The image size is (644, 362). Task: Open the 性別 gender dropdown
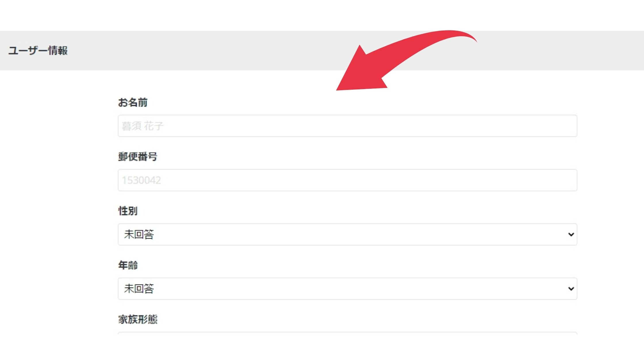[x=347, y=234]
